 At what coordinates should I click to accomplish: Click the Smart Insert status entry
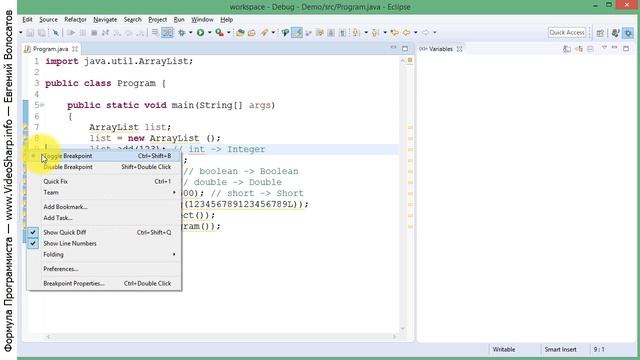click(x=560, y=350)
